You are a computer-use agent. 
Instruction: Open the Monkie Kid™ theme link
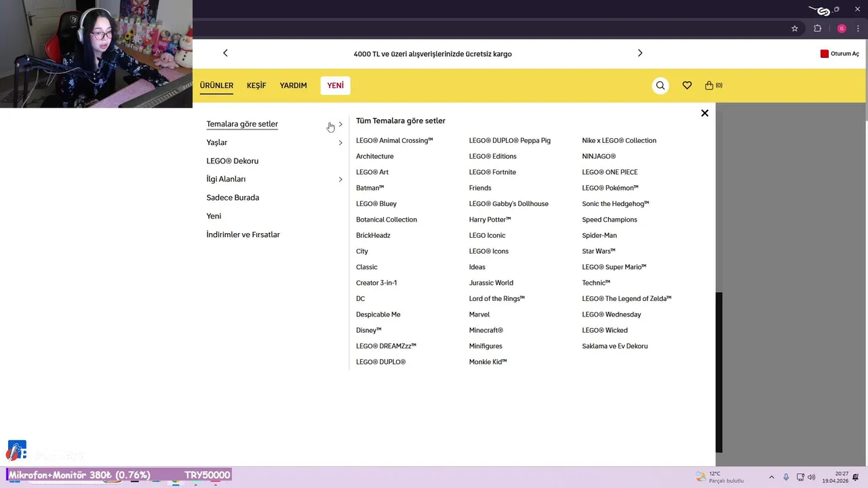point(488,362)
